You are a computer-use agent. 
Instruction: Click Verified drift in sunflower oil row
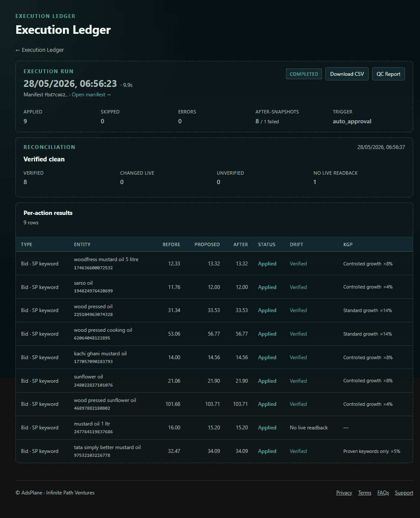pos(298,381)
